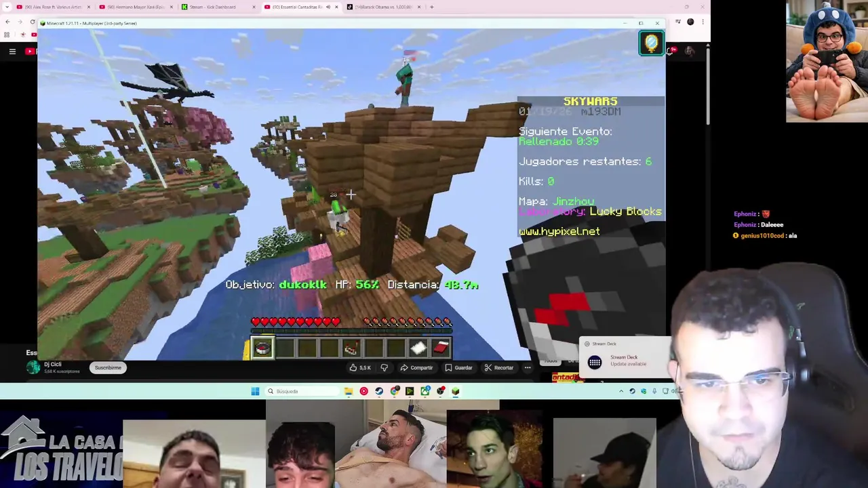Open a new browser tab

(432, 7)
